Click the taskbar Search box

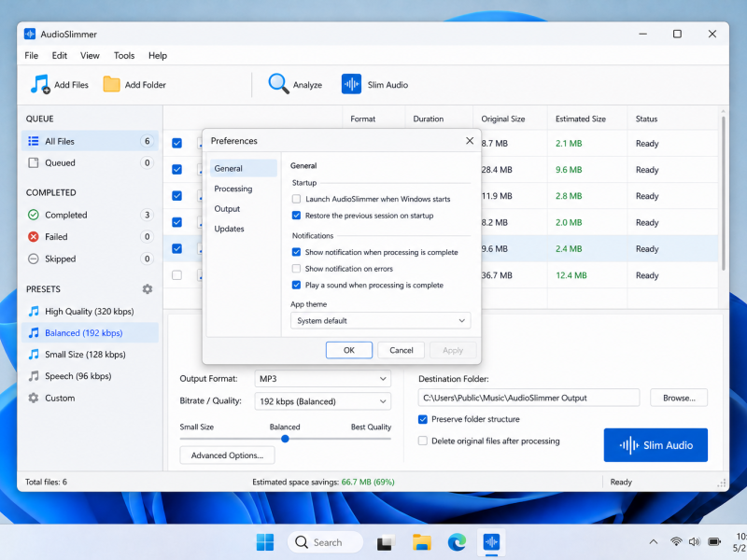(325, 542)
